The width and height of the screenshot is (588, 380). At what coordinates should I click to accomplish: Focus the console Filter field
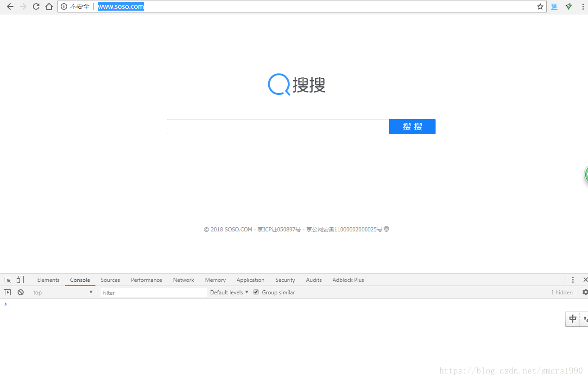[153, 292]
